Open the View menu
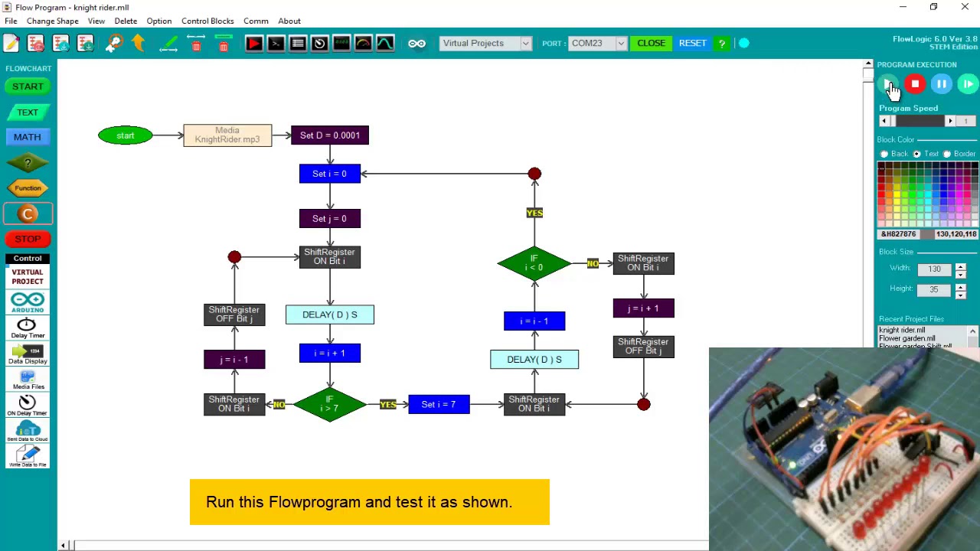Image resolution: width=980 pixels, height=551 pixels. 96,21
